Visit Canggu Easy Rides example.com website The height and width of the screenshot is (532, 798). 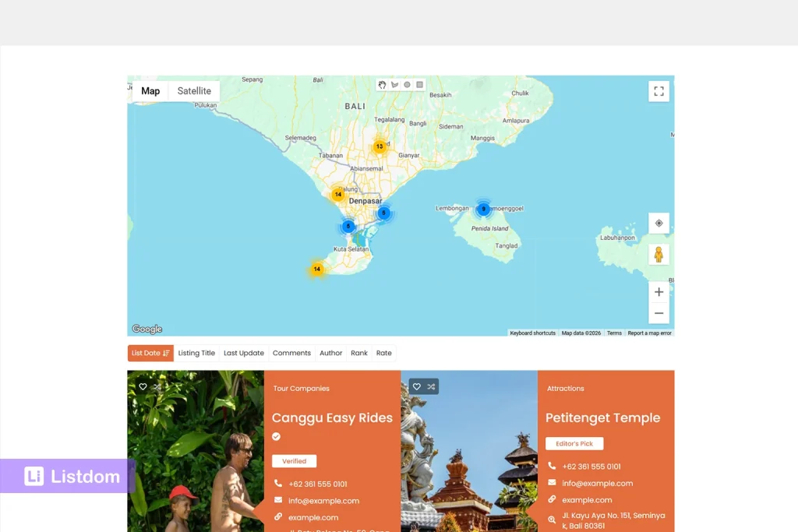click(x=313, y=518)
